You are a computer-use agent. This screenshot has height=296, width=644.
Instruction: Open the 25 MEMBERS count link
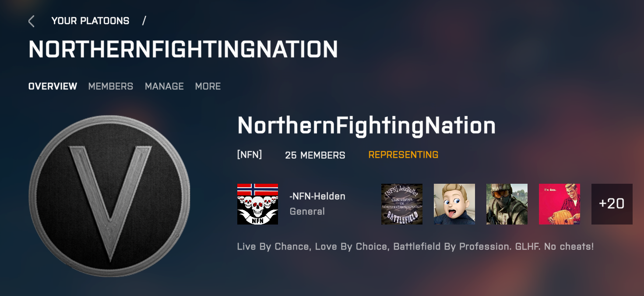[x=315, y=155]
